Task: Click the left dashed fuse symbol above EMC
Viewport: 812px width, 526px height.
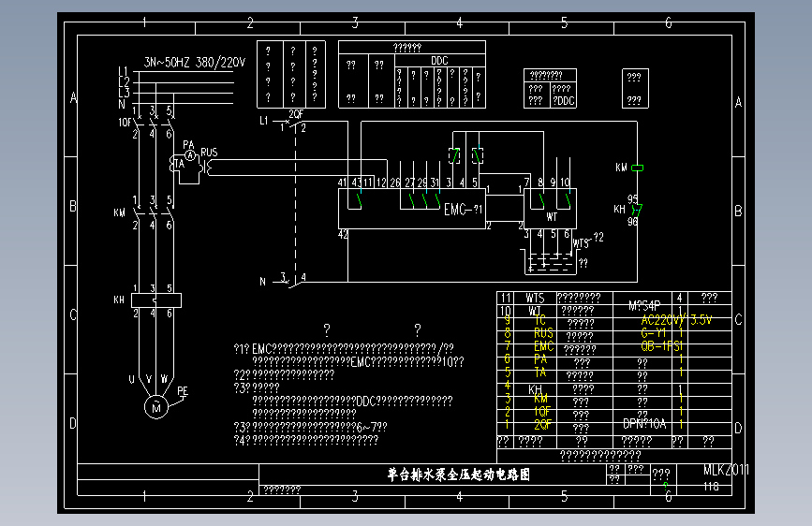Action: 454,155
